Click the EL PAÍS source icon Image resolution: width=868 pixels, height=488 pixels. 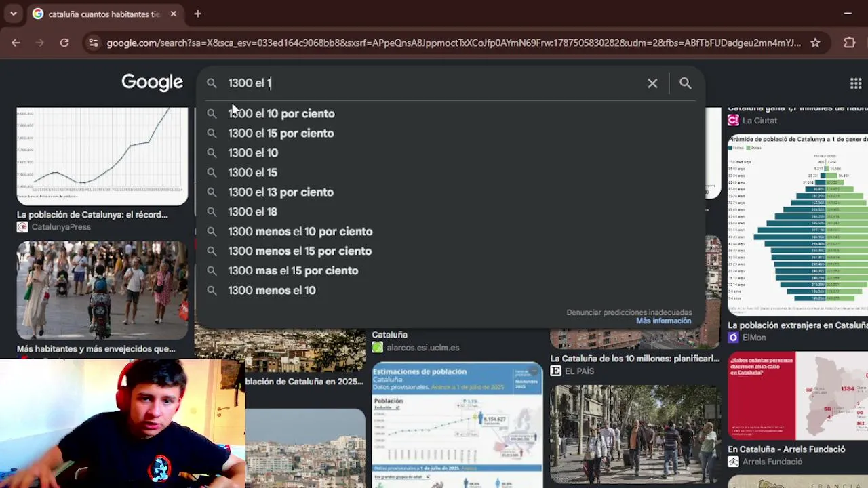click(555, 371)
